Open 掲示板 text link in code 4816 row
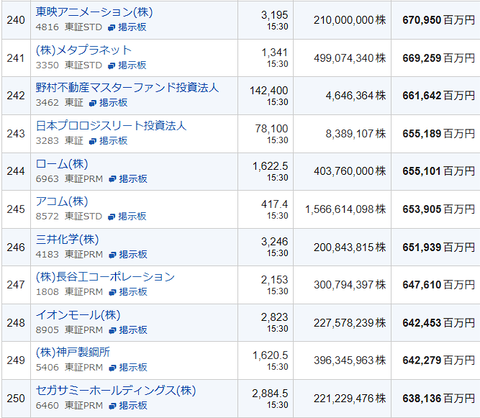Image resolution: width=480 pixels, height=418 pixels. pos(132,27)
